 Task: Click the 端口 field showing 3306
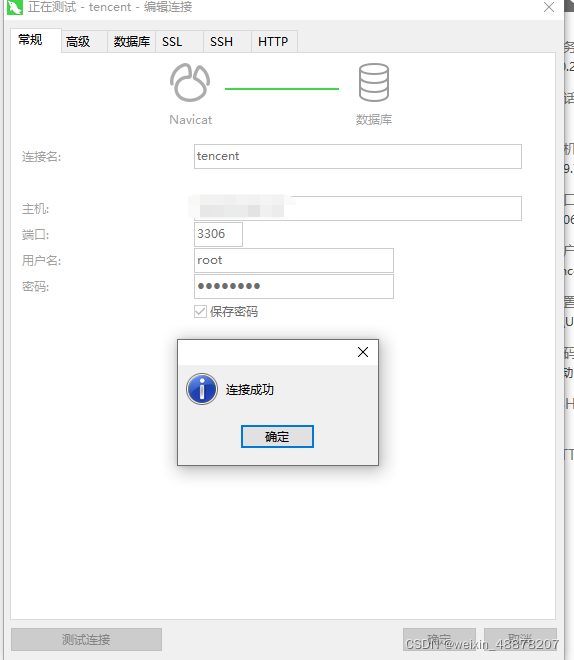[x=218, y=234]
